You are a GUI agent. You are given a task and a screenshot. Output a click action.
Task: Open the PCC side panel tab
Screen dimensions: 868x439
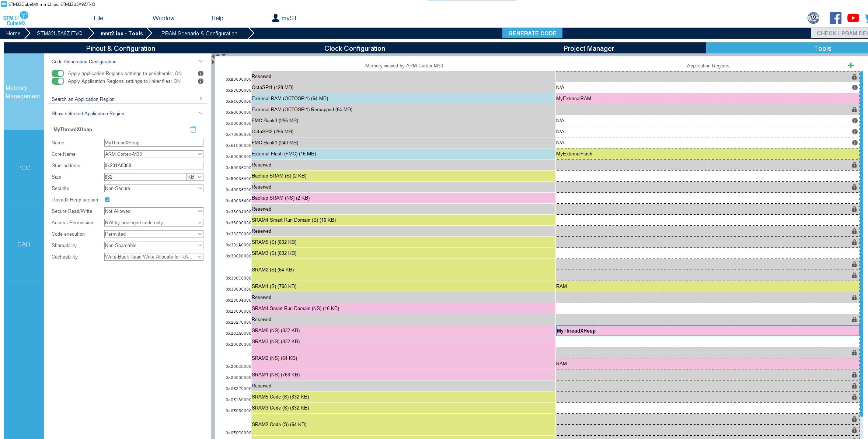coord(24,168)
